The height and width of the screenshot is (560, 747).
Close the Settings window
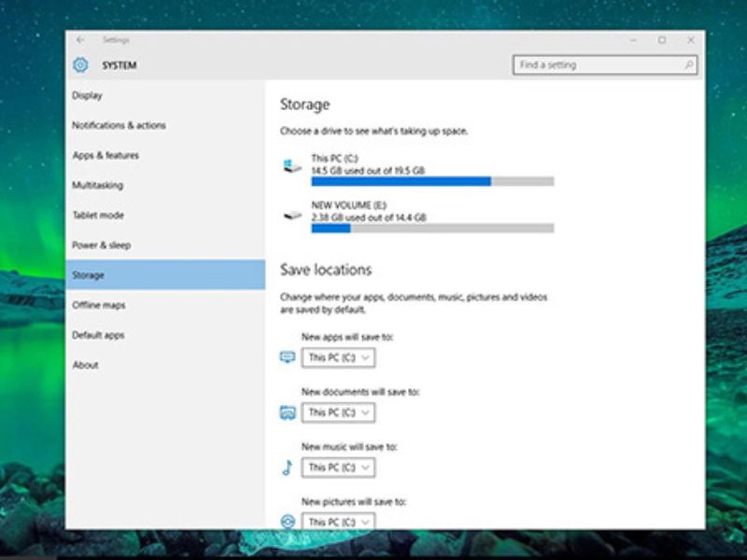coord(691,40)
